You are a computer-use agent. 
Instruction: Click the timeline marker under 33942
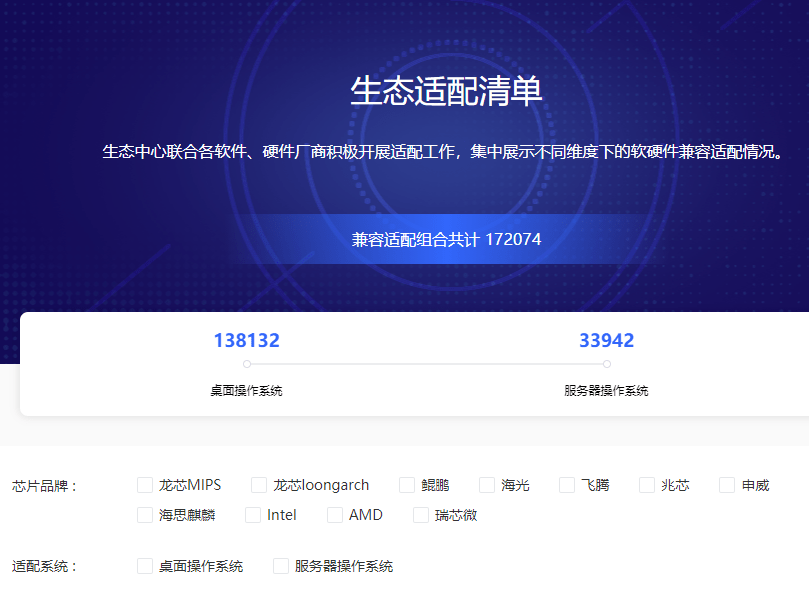pyautogui.click(x=607, y=364)
